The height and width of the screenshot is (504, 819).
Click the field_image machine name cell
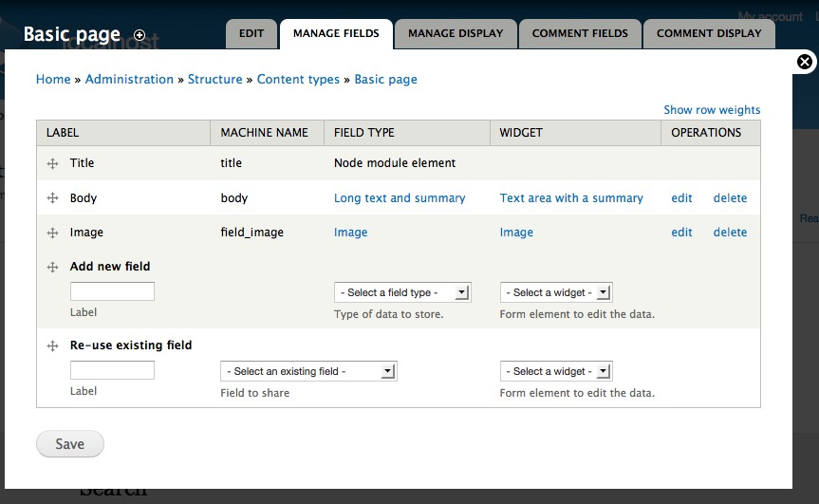251,233
